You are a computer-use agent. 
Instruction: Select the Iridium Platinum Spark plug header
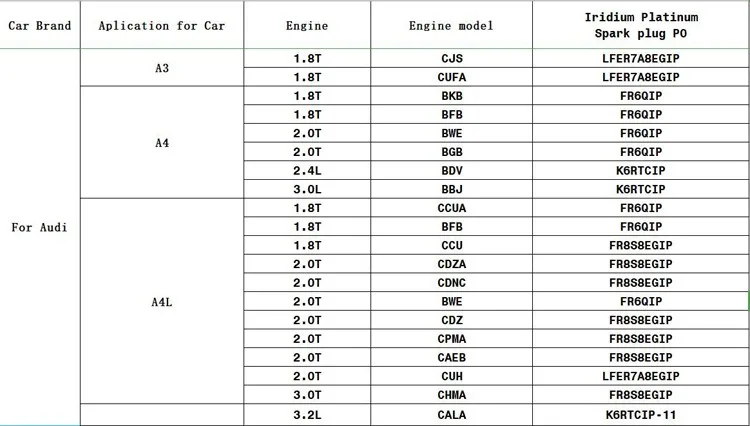pos(641,25)
